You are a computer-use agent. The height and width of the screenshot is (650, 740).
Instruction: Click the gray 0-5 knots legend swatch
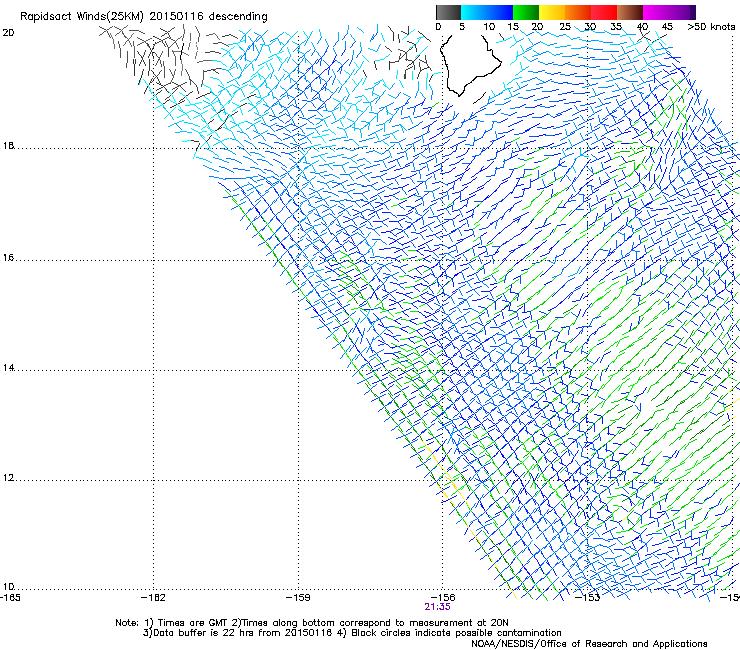pyautogui.click(x=448, y=12)
